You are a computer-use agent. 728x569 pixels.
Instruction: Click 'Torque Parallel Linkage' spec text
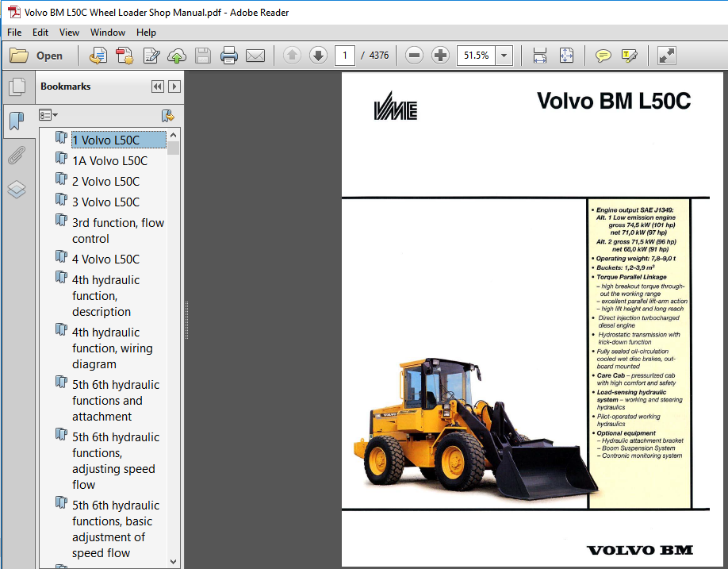pyautogui.click(x=631, y=277)
